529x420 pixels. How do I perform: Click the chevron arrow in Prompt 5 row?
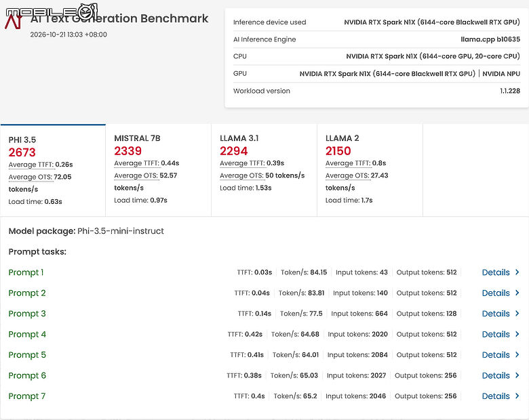point(517,354)
